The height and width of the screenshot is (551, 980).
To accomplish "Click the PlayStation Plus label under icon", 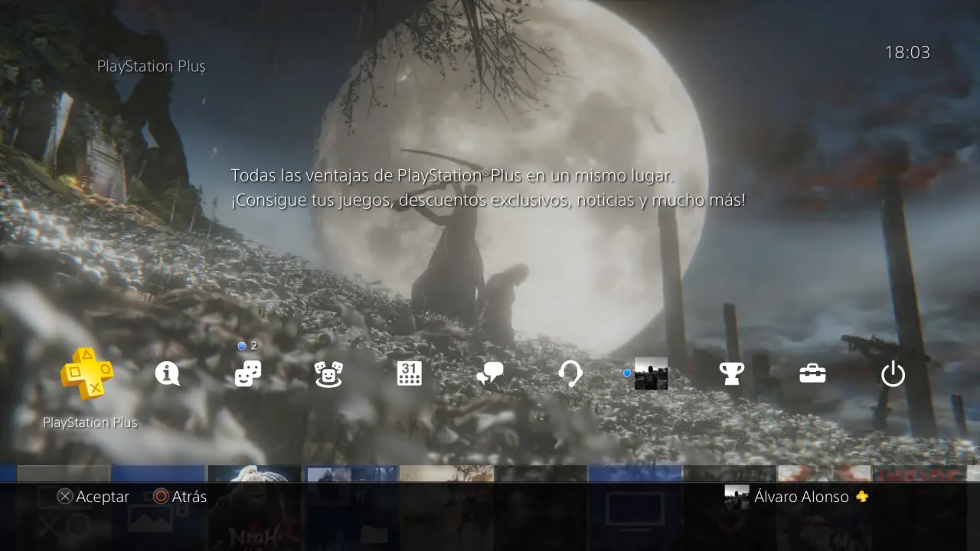I will pos(90,422).
